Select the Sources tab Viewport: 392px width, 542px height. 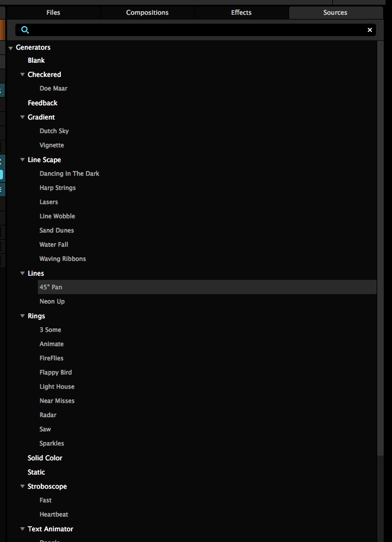[335, 12]
